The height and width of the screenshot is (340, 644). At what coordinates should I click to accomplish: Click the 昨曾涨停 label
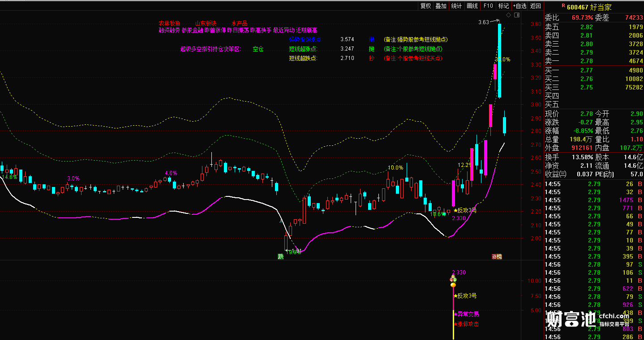215,30
